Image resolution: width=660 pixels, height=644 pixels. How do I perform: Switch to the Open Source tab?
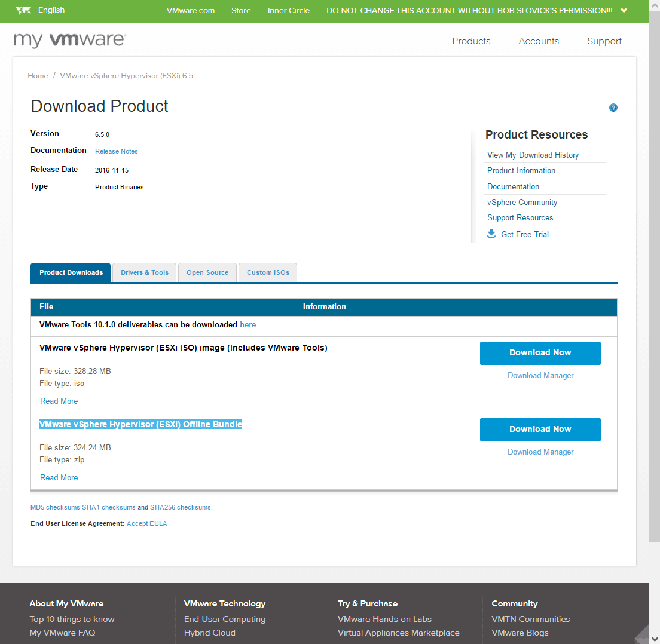tap(207, 272)
